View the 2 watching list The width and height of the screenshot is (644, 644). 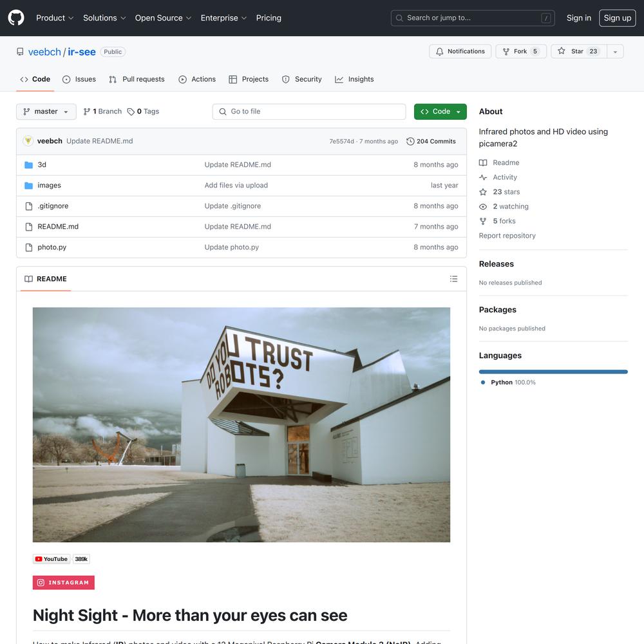click(x=504, y=207)
